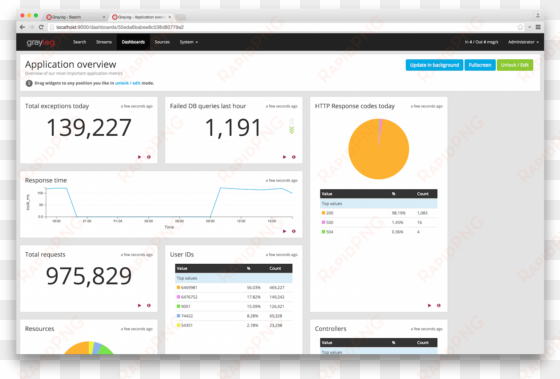
Task: Click the User IDs widget title
Action: pos(182,255)
